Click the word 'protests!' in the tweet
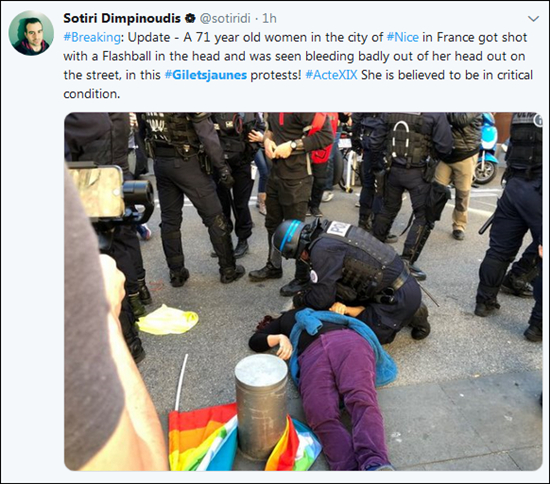This screenshot has width=550, height=484. tap(275, 75)
